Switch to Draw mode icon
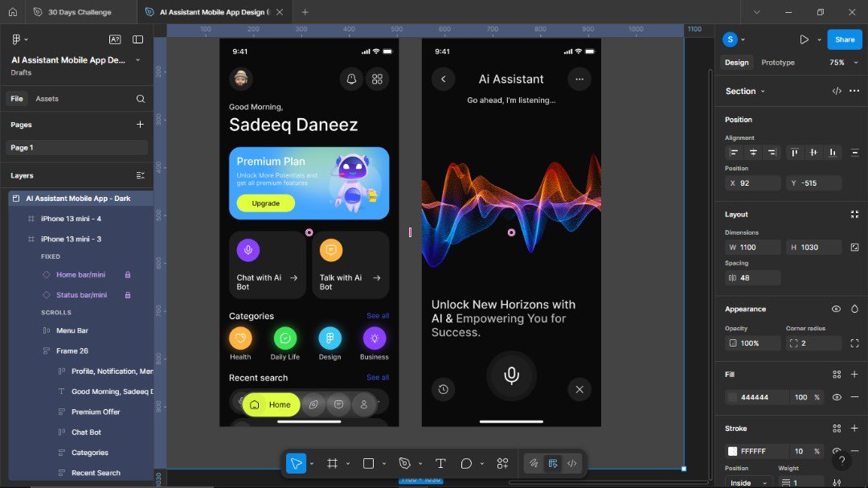This screenshot has width=868, height=488. click(534, 464)
